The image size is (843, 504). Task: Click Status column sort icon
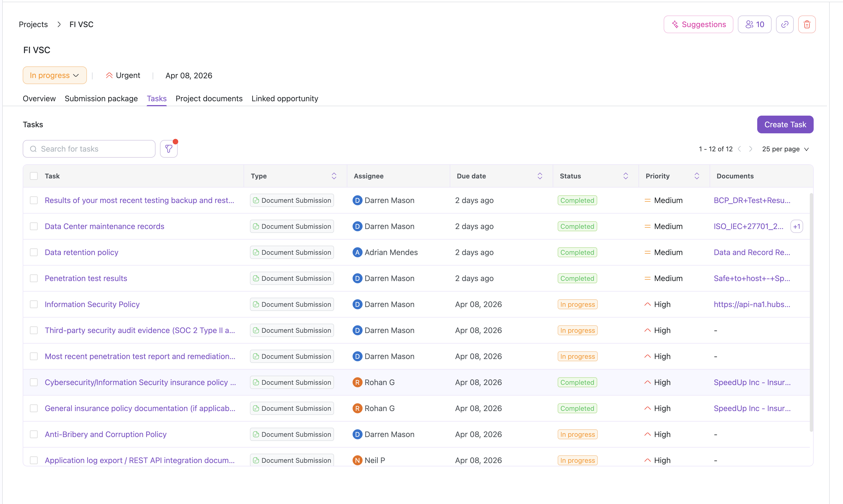tap(625, 176)
